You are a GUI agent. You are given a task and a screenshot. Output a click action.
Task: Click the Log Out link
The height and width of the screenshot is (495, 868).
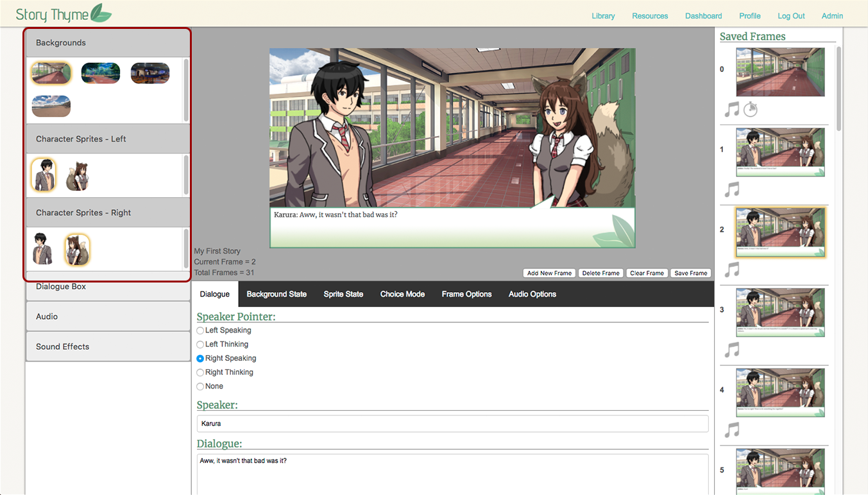coord(792,16)
